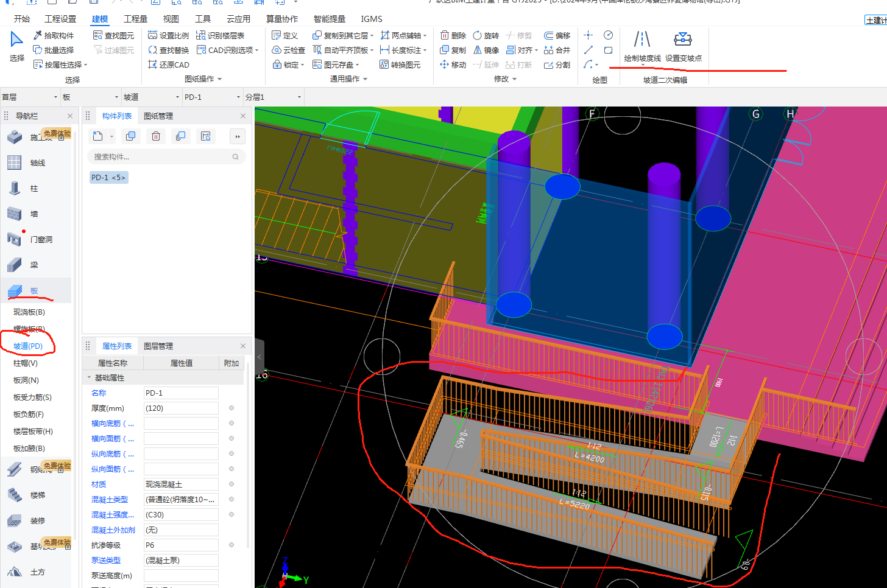Screen dimensions: 887x588
Task: Click the 搜索构件 search field
Action: 166,157
